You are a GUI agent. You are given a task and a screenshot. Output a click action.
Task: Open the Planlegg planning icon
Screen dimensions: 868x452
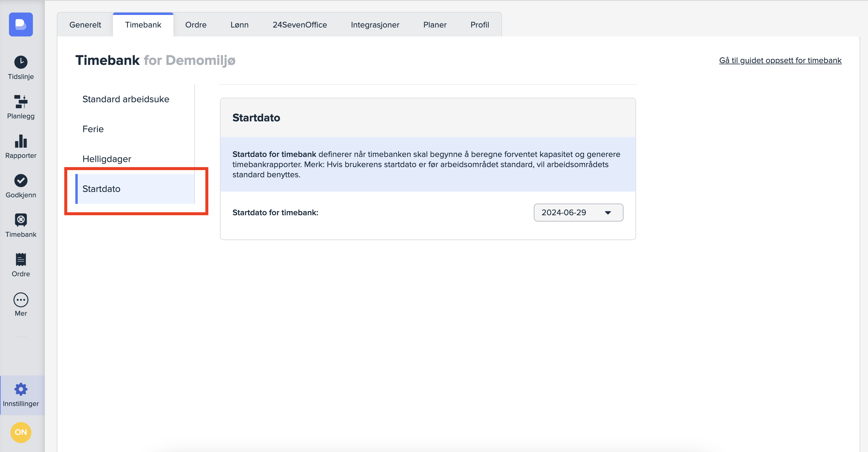(x=21, y=102)
